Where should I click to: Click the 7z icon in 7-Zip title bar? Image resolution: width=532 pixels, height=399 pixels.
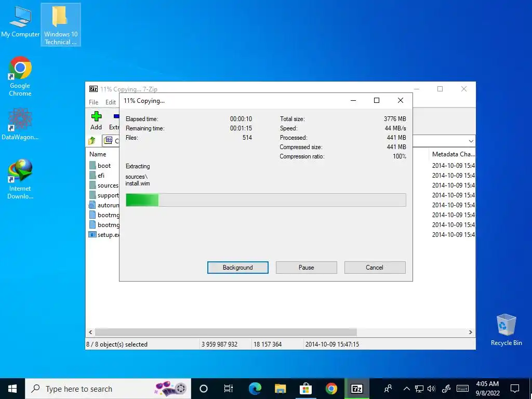94,89
